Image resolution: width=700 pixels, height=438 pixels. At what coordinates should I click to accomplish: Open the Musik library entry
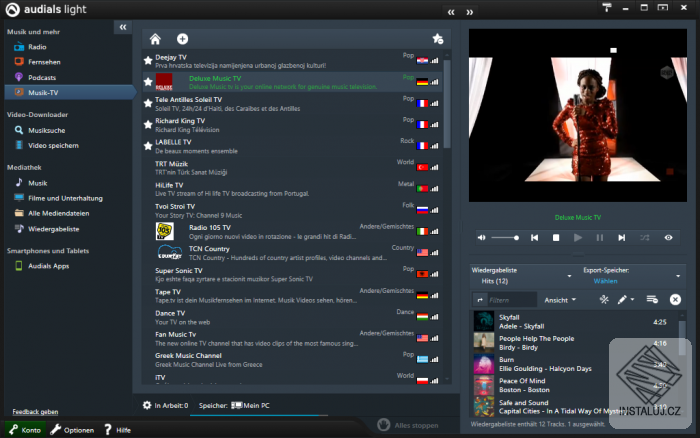tap(38, 183)
